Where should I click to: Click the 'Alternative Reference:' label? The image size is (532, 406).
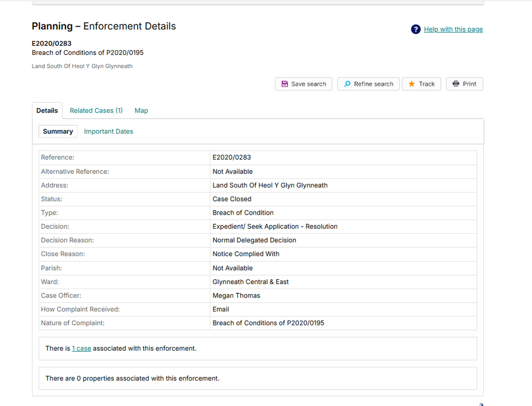pos(75,172)
